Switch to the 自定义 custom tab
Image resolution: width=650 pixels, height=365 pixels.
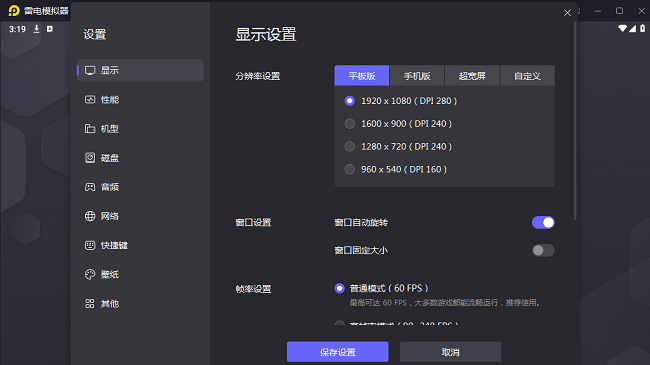pos(527,76)
